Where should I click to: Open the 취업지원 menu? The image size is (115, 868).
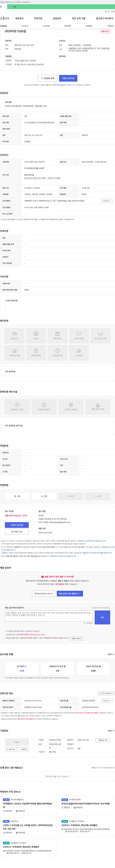(x=38, y=19)
